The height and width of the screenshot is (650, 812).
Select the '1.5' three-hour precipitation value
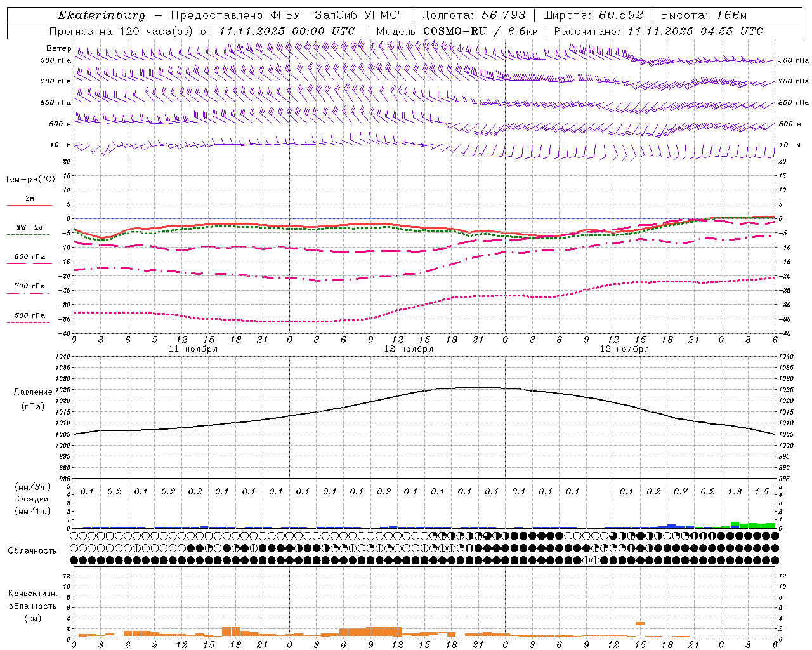(x=761, y=492)
